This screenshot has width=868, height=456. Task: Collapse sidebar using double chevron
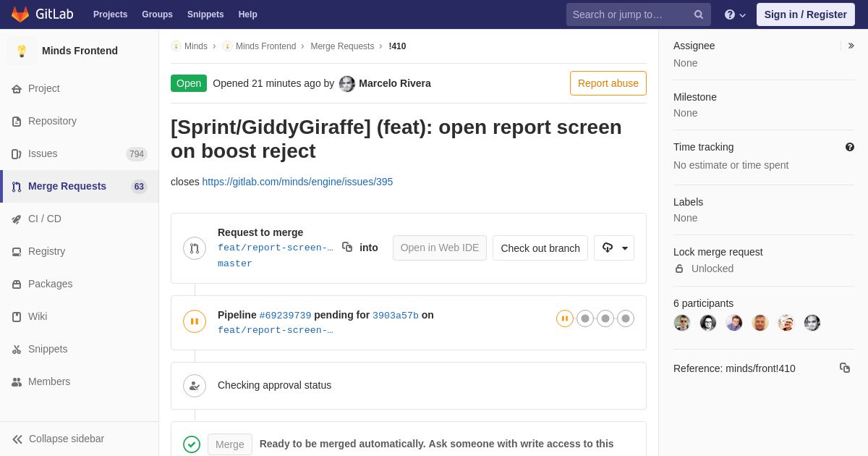pos(17,439)
